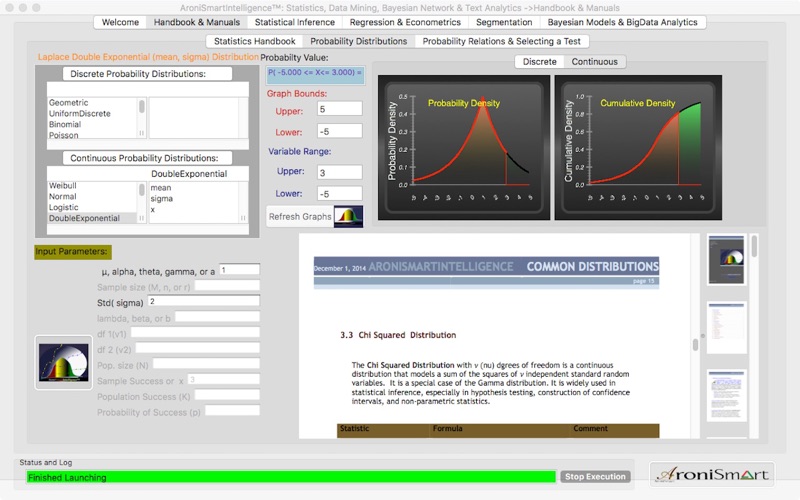Open Probability Relations & Selecting a Test
Screen dimensions: 800x500
(x=502, y=41)
